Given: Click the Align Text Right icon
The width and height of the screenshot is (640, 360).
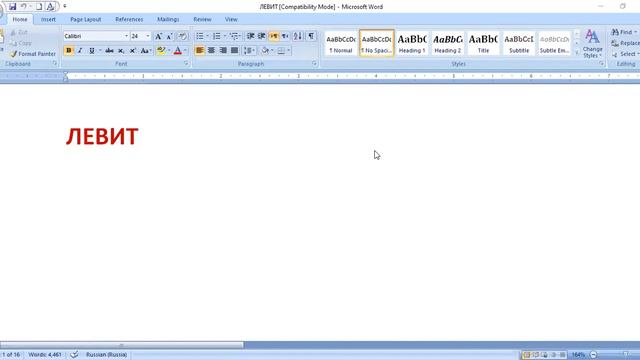Looking at the screenshot, I should [223, 51].
